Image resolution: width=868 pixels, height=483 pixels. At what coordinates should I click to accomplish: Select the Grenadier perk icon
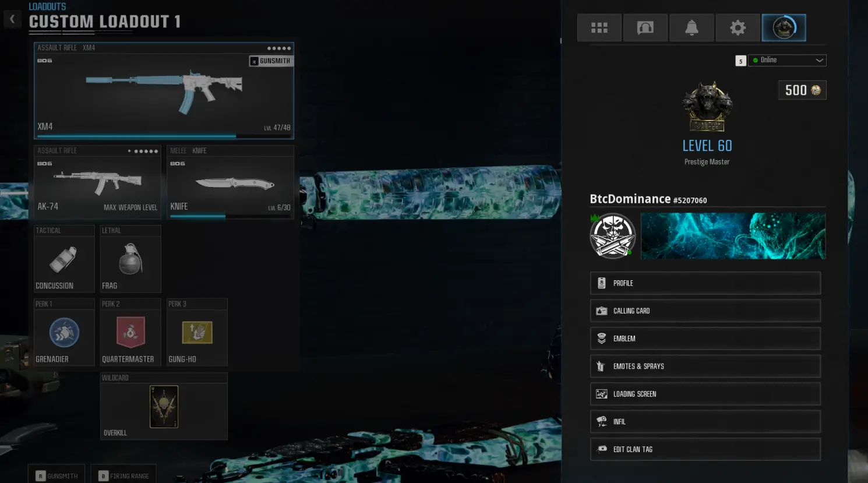pos(64,332)
